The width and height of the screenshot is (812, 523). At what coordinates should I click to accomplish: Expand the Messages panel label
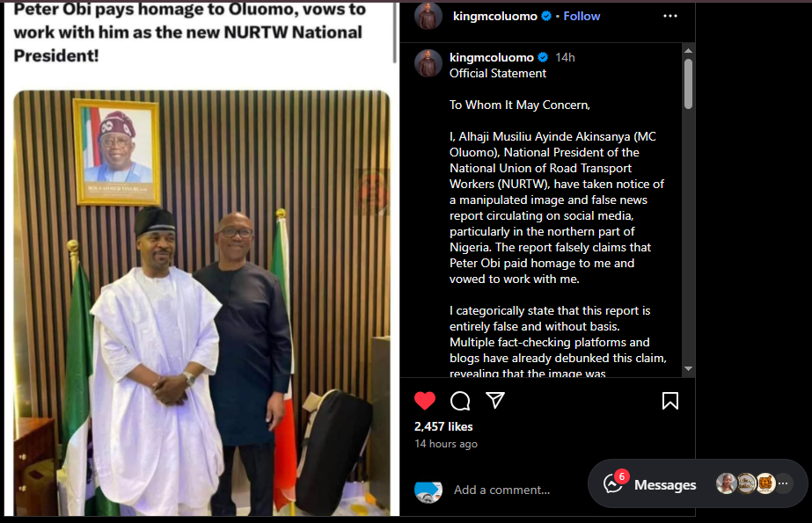tap(664, 484)
